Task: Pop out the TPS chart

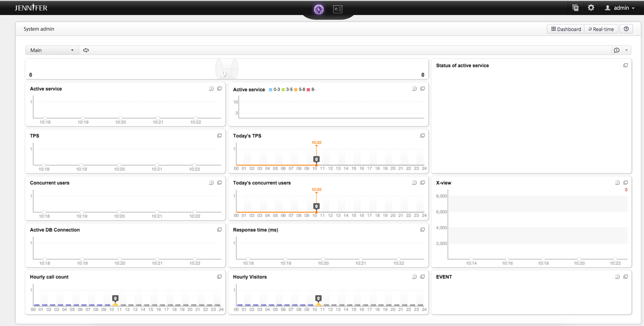Action: [219, 136]
